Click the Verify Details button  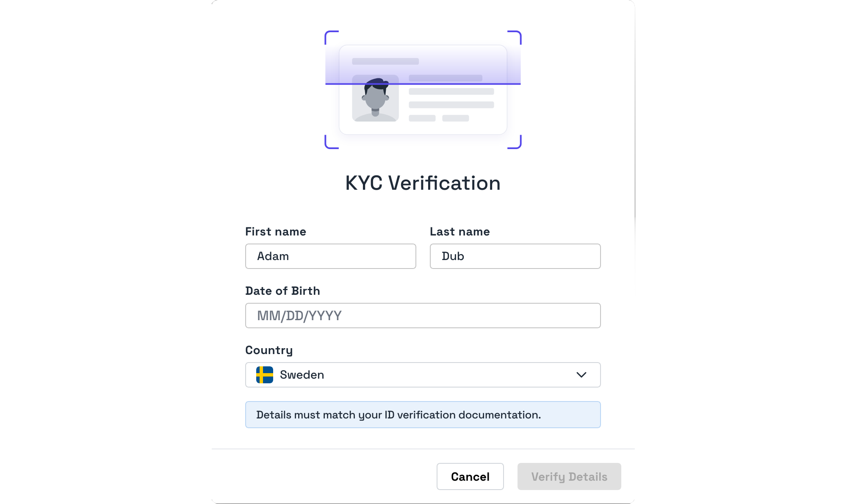(569, 476)
